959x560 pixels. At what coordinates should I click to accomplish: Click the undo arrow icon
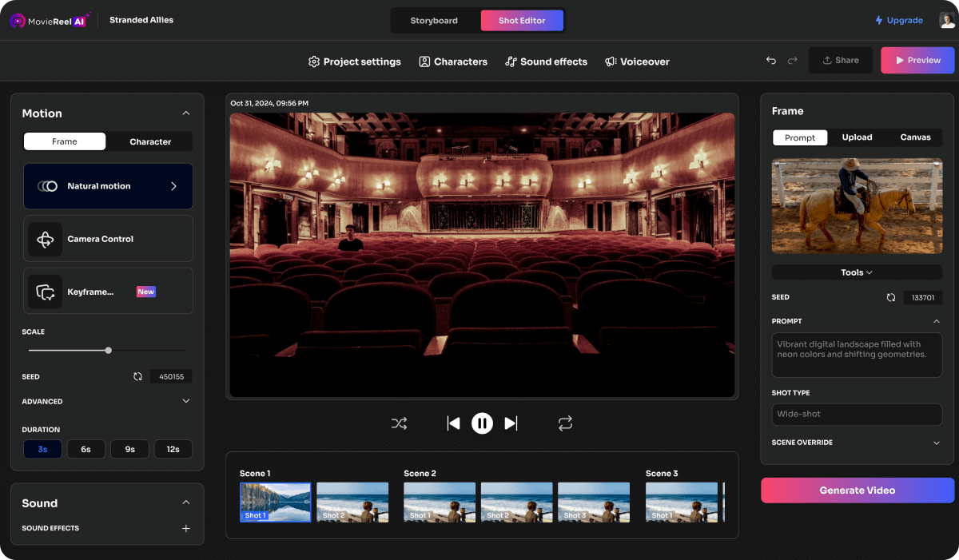(x=770, y=60)
